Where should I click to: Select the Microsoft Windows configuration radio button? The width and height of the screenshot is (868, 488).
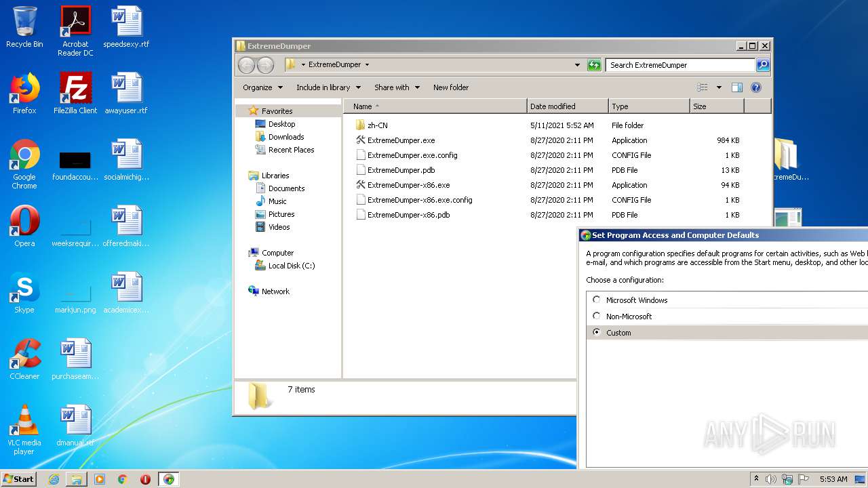597,300
